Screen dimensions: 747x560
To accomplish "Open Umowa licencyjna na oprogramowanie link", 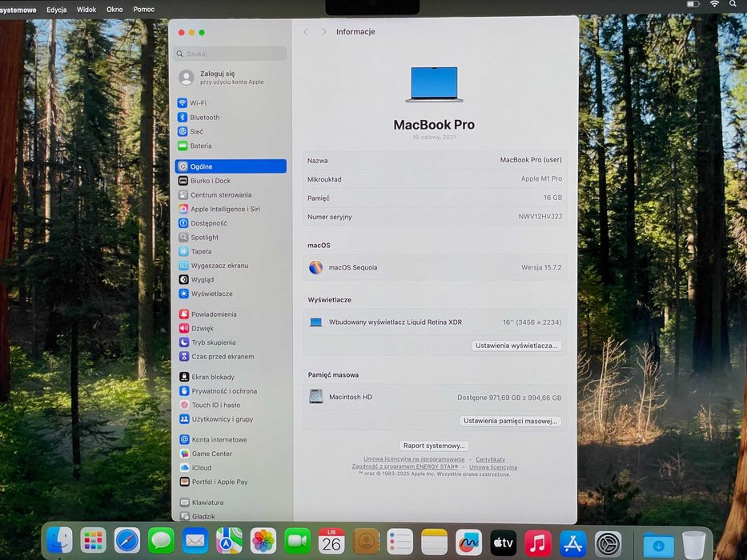I will (414, 459).
